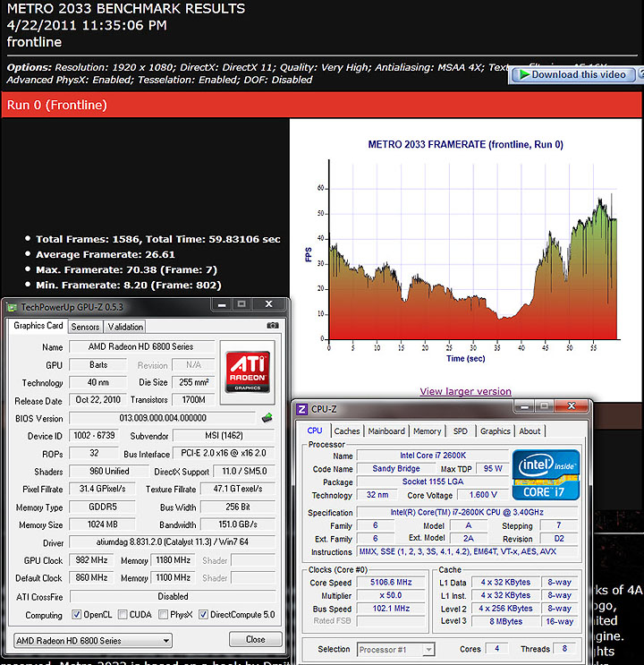This screenshot has width=644, height=665.
Task: Click the Intel Core i7 logo in CPU-Z
Action: pyautogui.click(x=546, y=475)
